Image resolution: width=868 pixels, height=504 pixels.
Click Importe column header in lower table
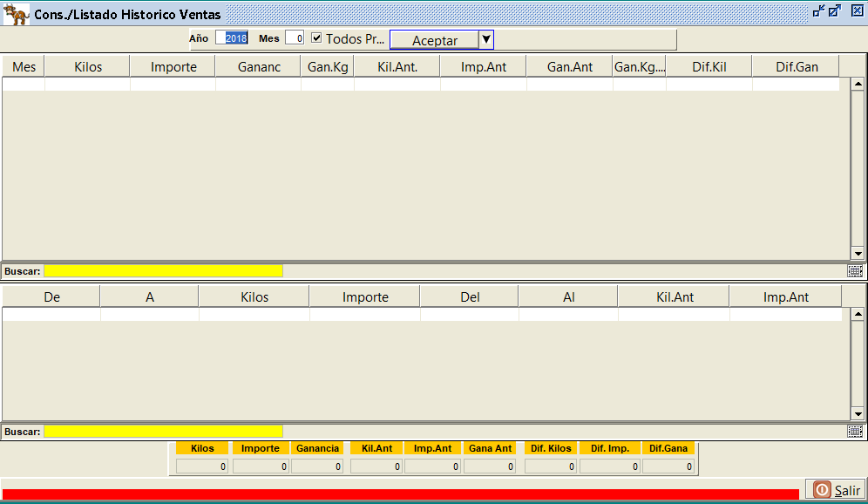365,296
